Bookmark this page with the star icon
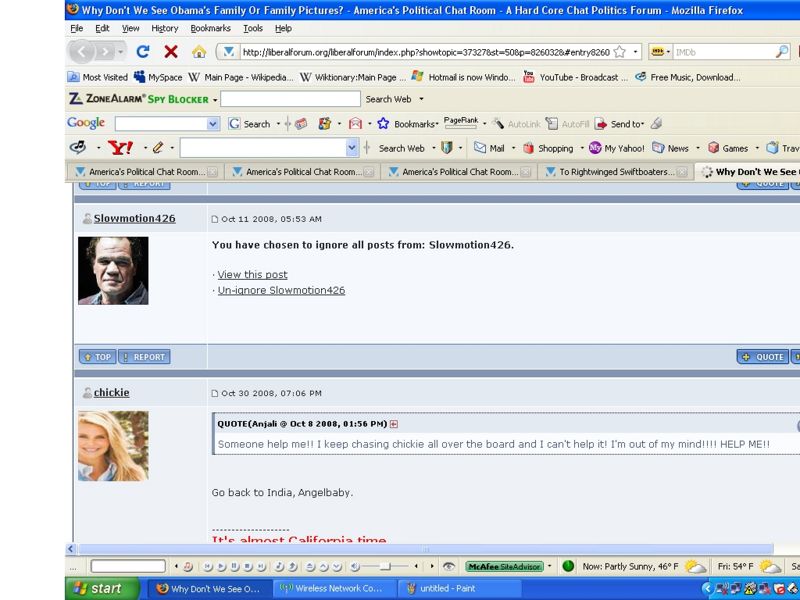The height and width of the screenshot is (600, 800). [620, 52]
